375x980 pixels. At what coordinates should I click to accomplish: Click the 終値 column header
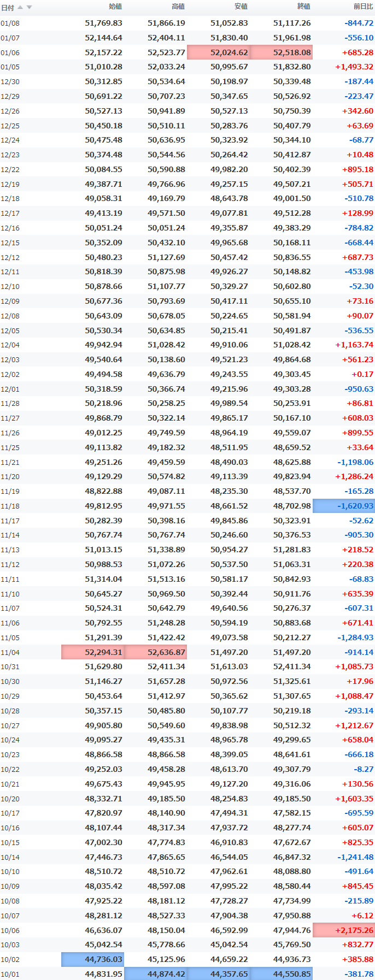pyautogui.click(x=304, y=7)
